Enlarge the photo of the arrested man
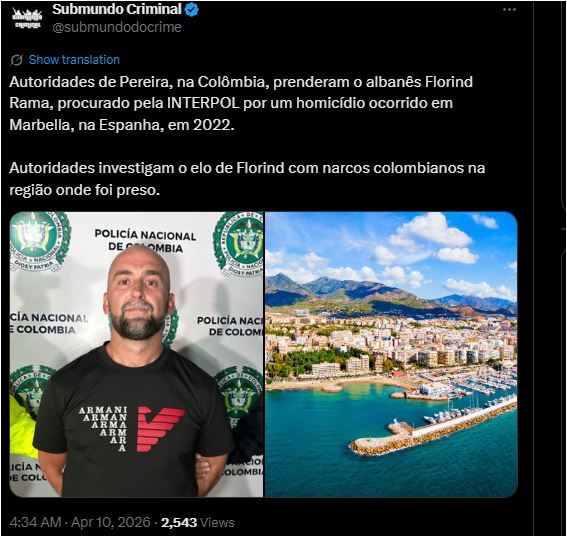 (136, 354)
